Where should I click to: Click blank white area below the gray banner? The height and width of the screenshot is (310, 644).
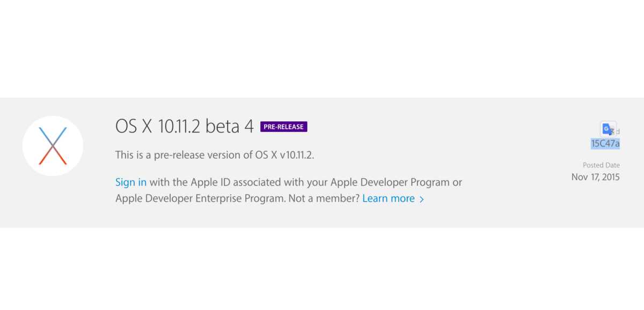tap(322, 268)
